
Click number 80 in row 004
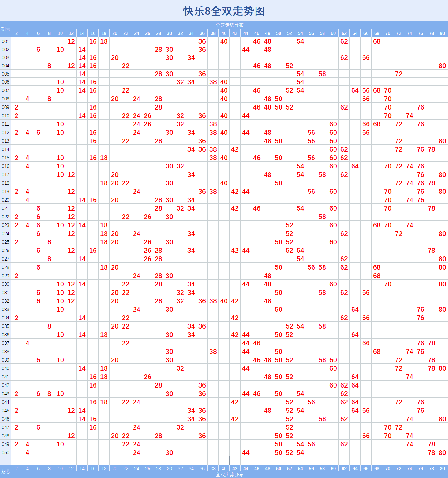tap(442, 66)
